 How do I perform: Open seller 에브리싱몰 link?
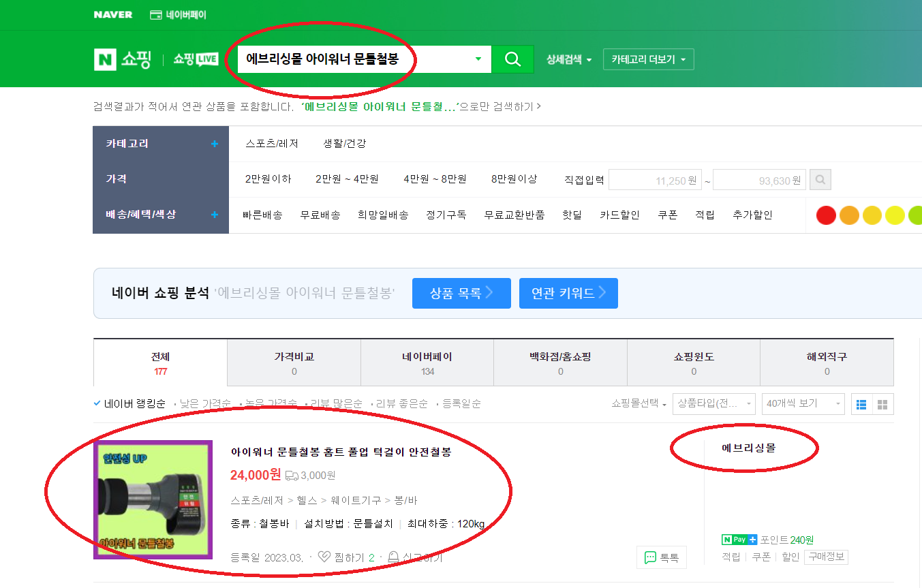click(749, 448)
